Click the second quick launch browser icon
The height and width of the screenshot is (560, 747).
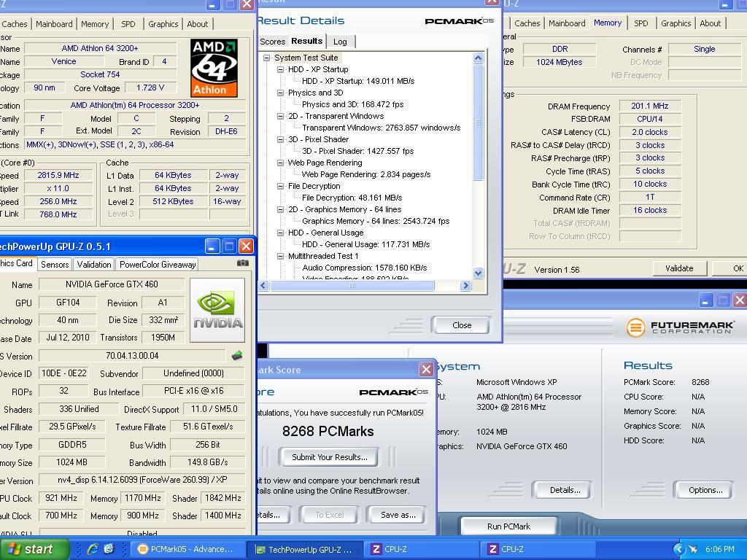pos(109,549)
